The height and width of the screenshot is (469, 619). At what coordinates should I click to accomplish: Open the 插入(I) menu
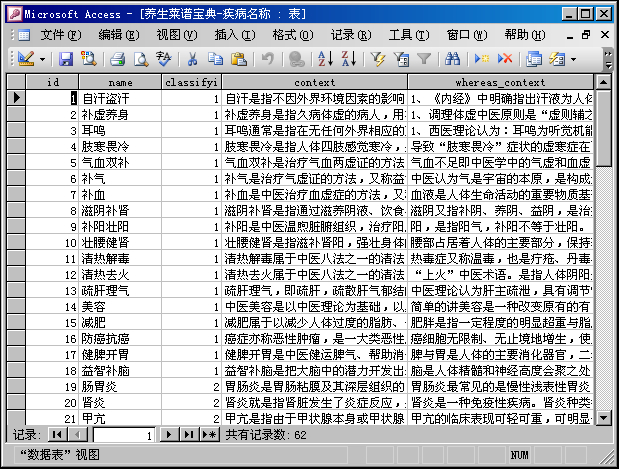235,35
